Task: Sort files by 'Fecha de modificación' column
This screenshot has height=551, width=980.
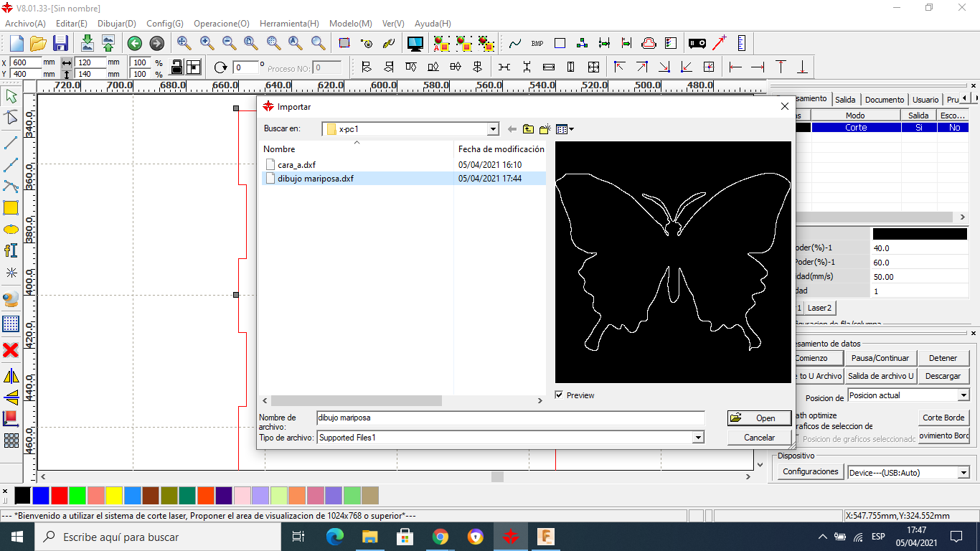Action: tap(501, 149)
